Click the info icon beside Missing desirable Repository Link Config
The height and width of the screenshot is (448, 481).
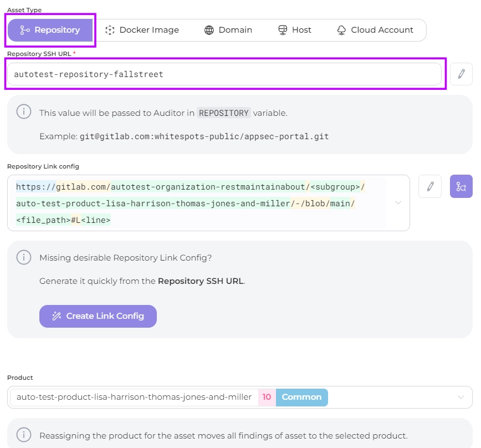(x=23, y=257)
